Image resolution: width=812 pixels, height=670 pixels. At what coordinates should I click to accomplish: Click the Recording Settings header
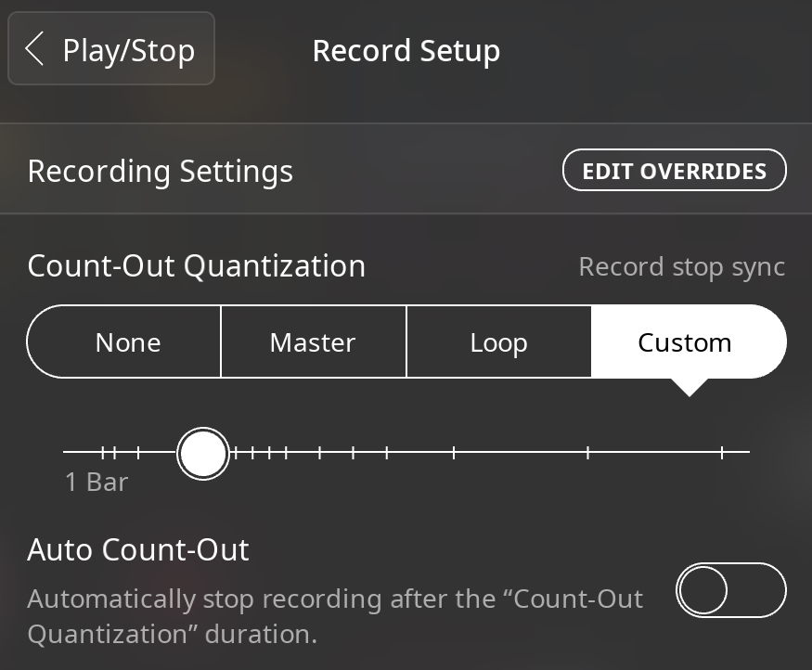[160, 171]
